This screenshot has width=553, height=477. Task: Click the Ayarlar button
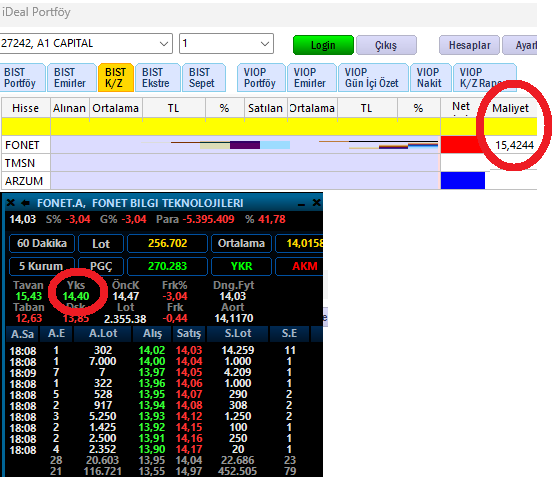(520, 45)
